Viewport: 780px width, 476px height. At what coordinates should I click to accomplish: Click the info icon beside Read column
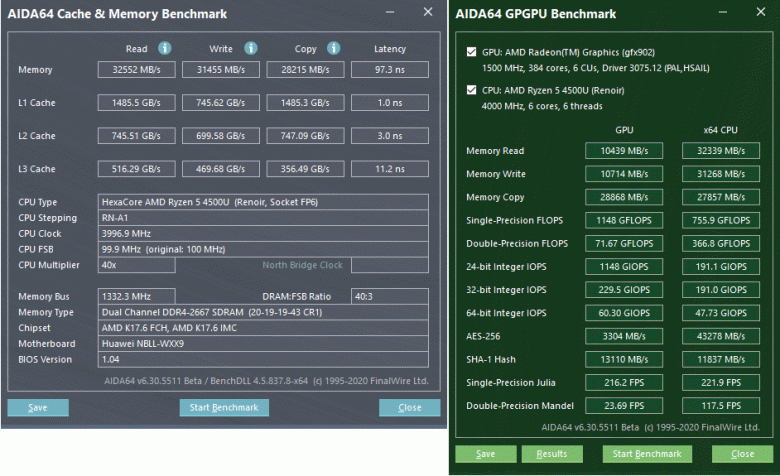(x=165, y=48)
